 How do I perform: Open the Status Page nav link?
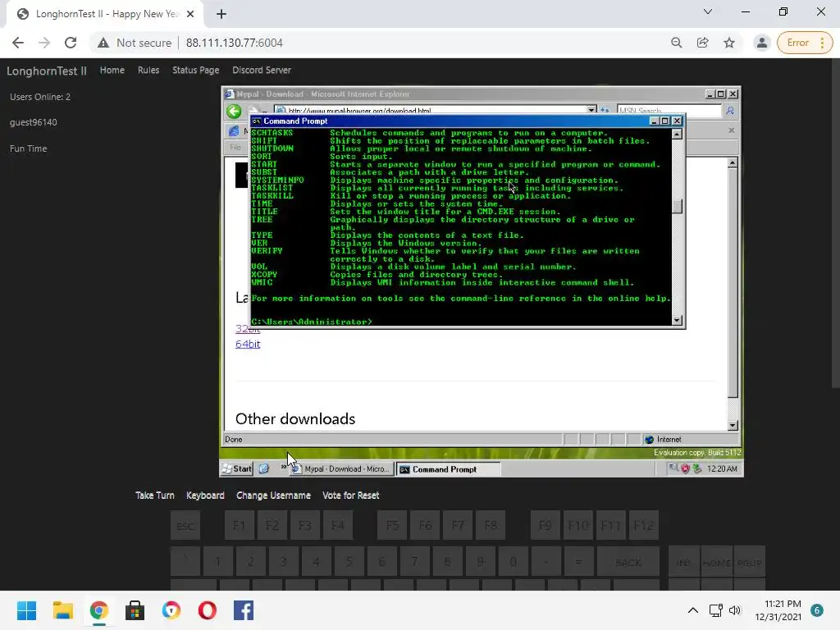pos(195,71)
